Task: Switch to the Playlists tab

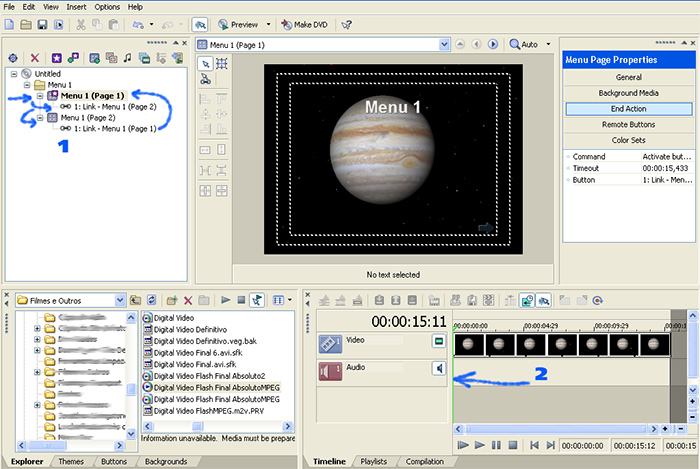Action: click(374, 461)
